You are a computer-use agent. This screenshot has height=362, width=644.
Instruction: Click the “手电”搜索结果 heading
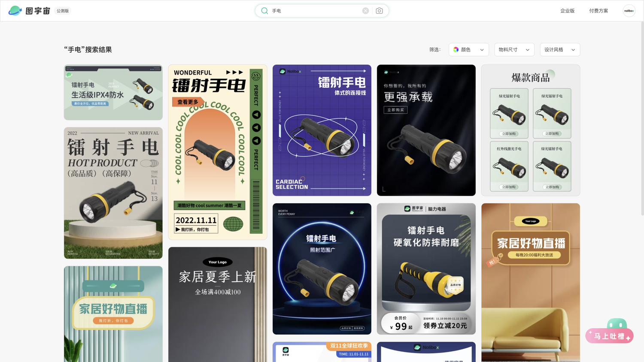click(88, 50)
